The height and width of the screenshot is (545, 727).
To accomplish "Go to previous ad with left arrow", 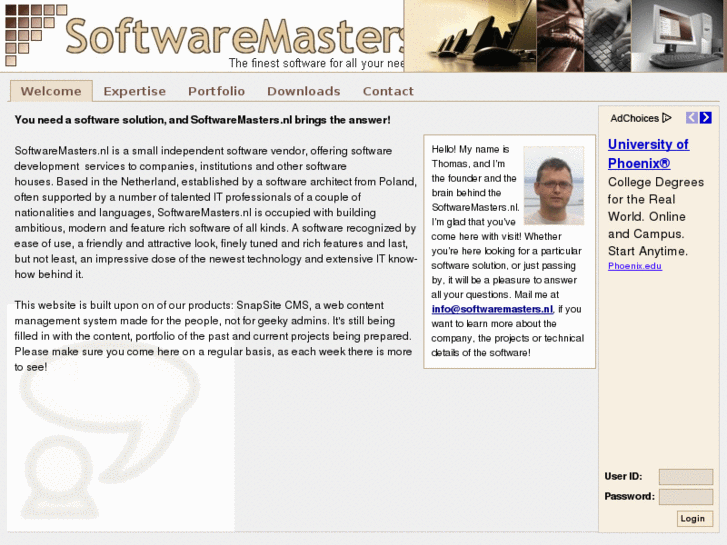I will tap(692, 118).
